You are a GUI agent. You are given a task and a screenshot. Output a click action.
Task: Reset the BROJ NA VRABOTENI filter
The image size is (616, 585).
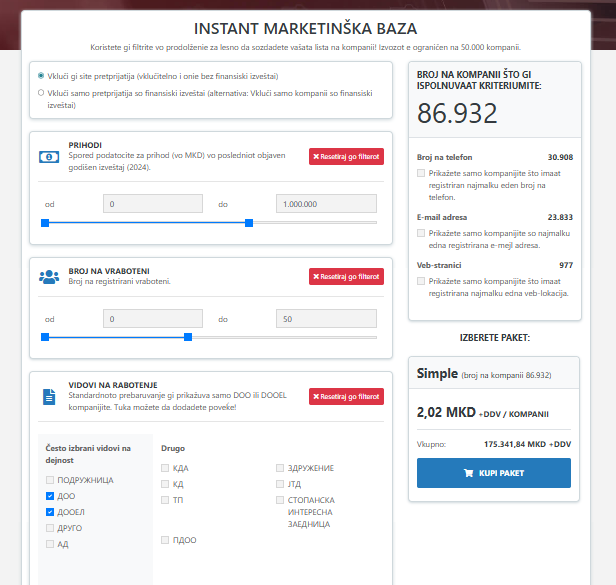[346, 276]
